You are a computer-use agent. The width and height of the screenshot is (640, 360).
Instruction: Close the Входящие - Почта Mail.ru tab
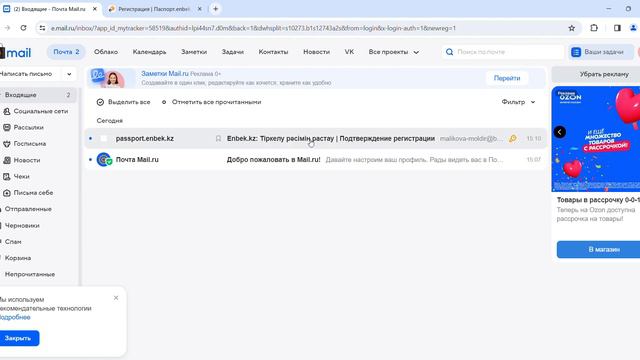pyautogui.click(x=95, y=9)
